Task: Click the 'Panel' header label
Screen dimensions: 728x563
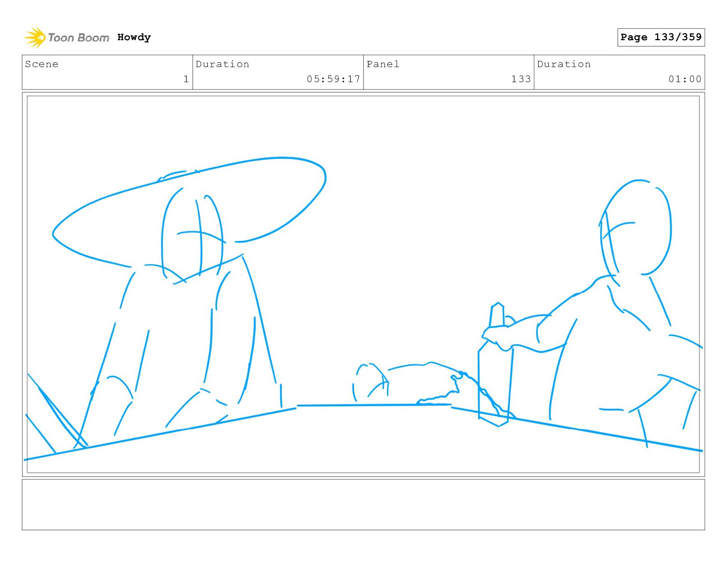Action: click(x=383, y=64)
